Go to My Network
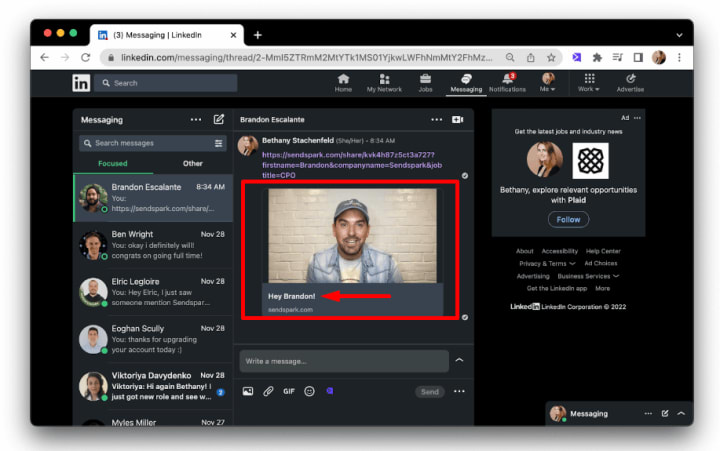 [x=384, y=83]
